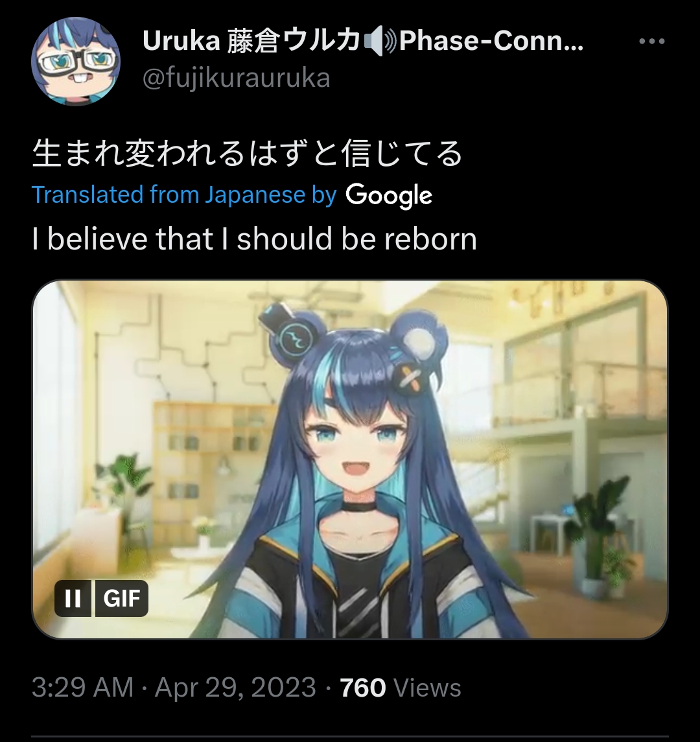The image size is (700, 742).
Task: Open the three-dot more options menu
Action: pyautogui.click(x=652, y=41)
